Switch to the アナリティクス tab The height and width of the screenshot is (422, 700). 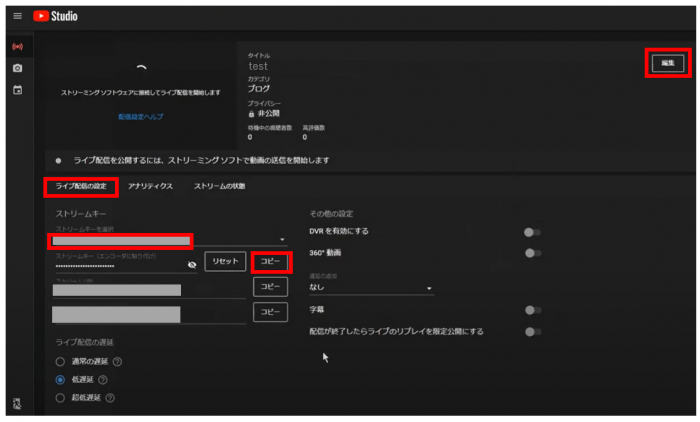tap(150, 186)
